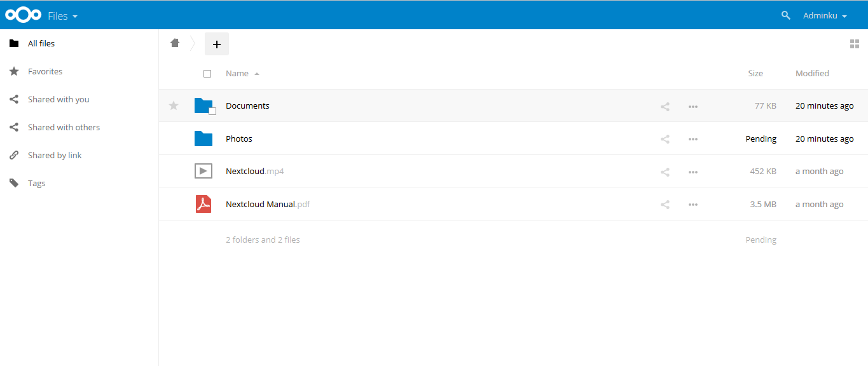Click the 2 folders and 2 files summary
This screenshot has width=868, height=366.
pyautogui.click(x=263, y=240)
